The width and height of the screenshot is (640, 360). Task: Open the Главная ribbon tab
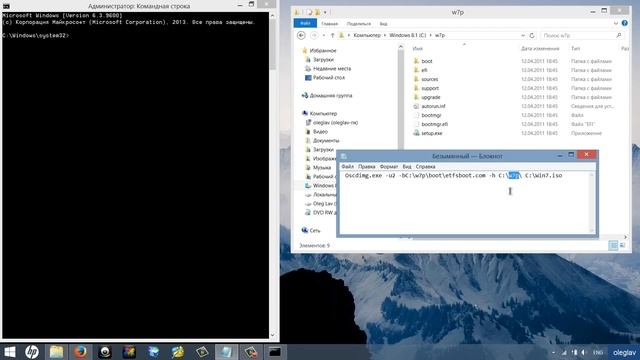329,24
